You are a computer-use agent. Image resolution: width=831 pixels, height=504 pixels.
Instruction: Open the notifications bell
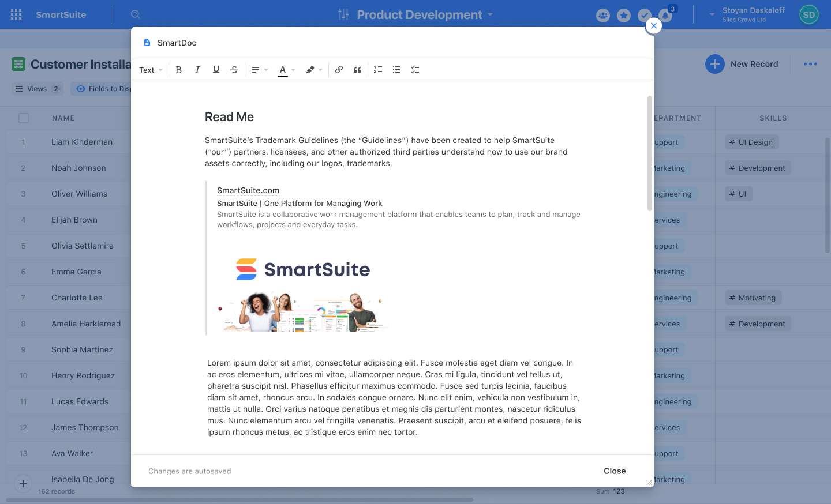665,16
